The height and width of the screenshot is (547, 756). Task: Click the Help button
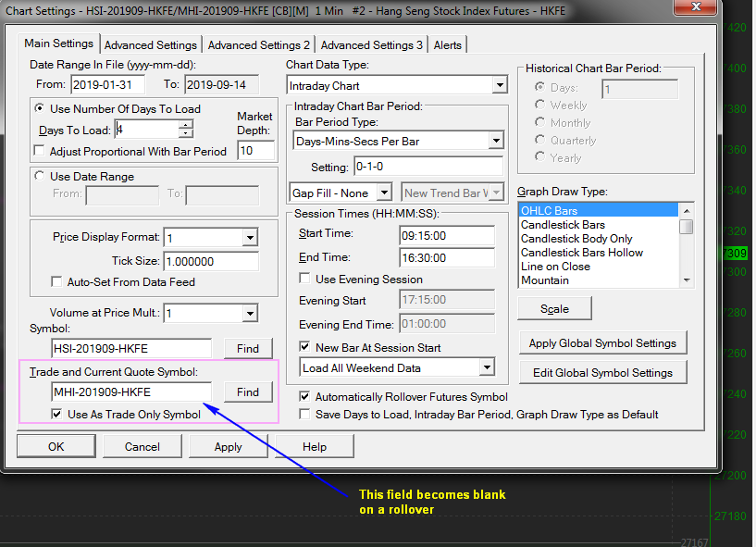[315, 446]
